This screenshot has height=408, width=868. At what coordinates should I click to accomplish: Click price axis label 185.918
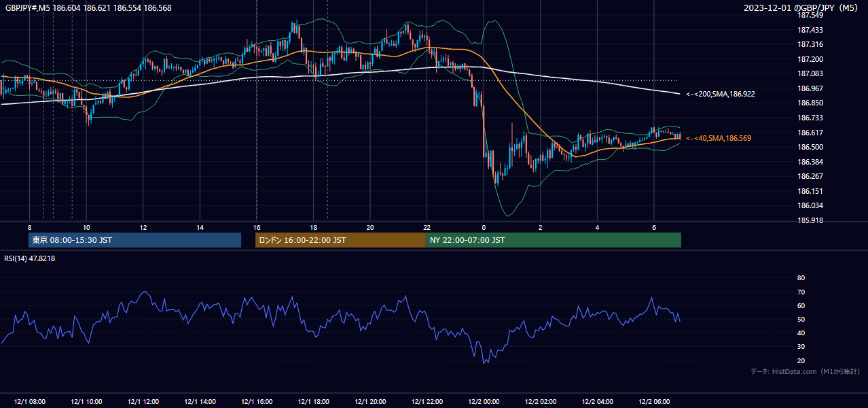pos(810,220)
